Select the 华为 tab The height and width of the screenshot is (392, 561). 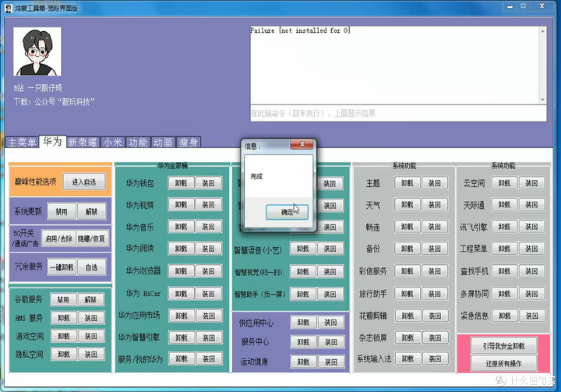point(52,142)
